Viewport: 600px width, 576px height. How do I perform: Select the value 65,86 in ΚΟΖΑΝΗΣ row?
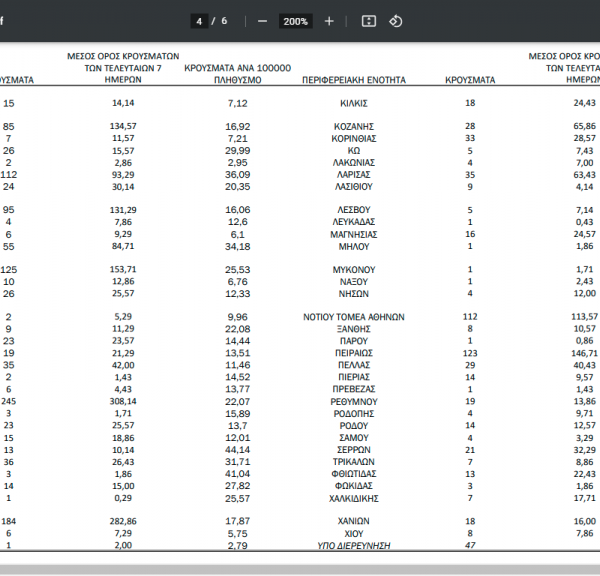(584, 126)
